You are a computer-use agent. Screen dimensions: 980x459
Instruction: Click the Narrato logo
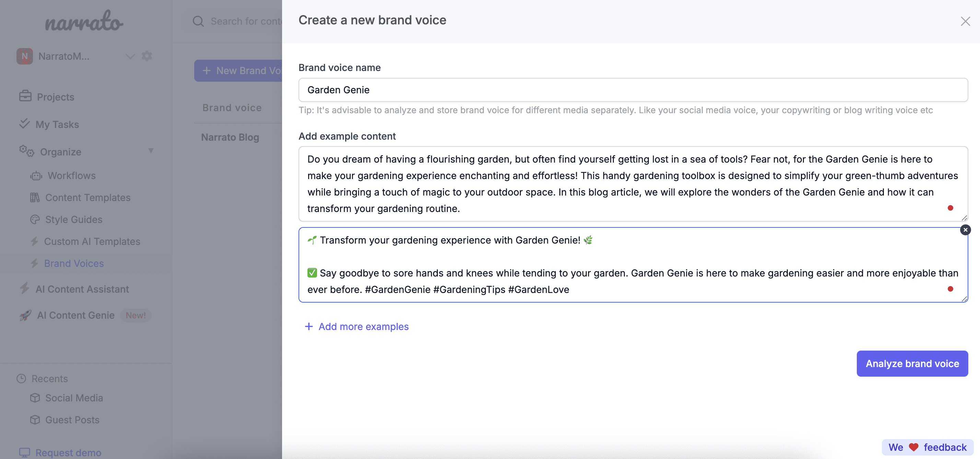click(x=84, y=21)
